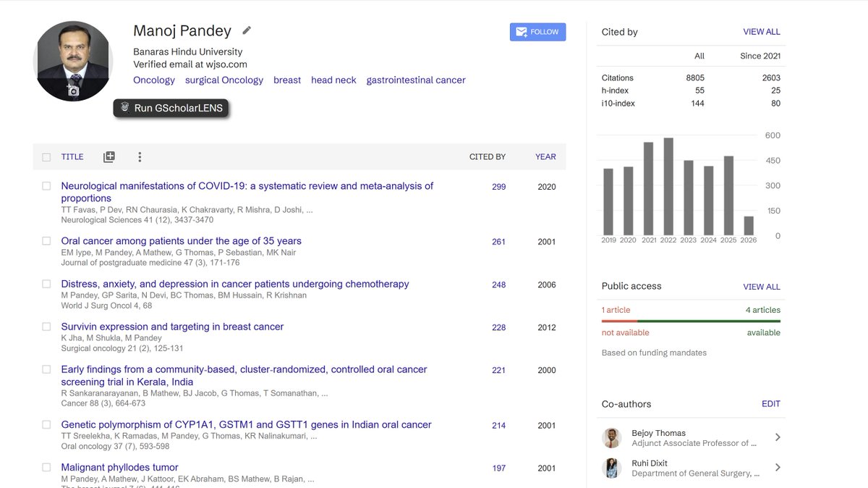
Task: Click Neurological Sciences 41 (12) journal text
Action: click(137, 220)
